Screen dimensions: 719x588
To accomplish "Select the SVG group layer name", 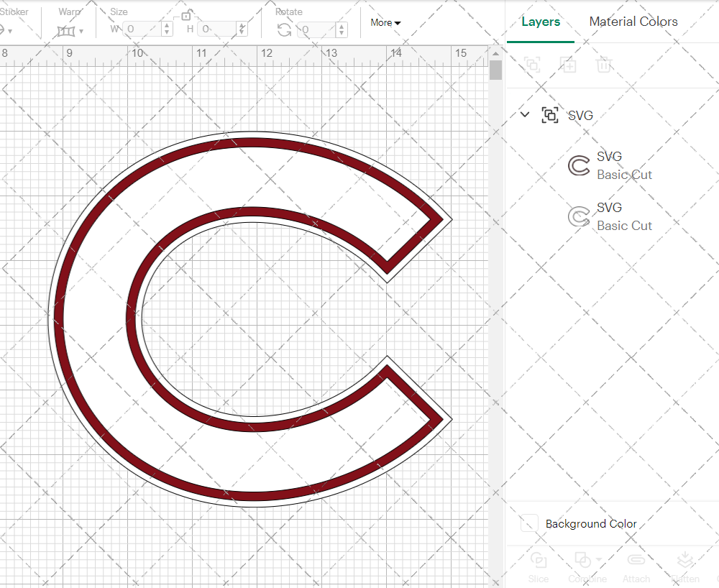I will pos(580,116).
